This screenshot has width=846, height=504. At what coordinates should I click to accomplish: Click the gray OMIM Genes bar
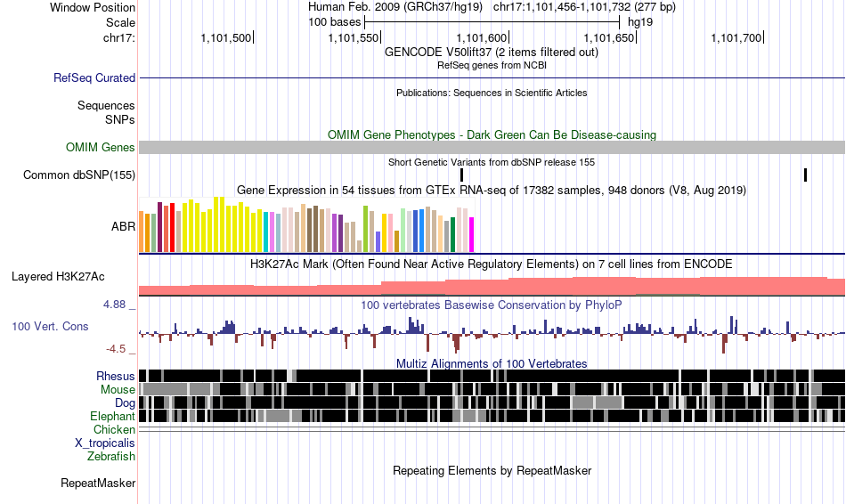pos(492,147)
